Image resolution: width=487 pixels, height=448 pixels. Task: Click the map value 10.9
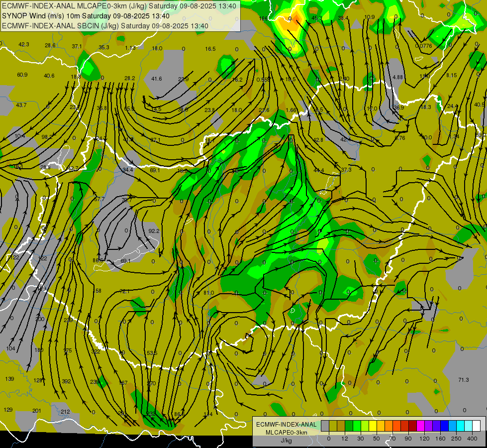point(370,17)
